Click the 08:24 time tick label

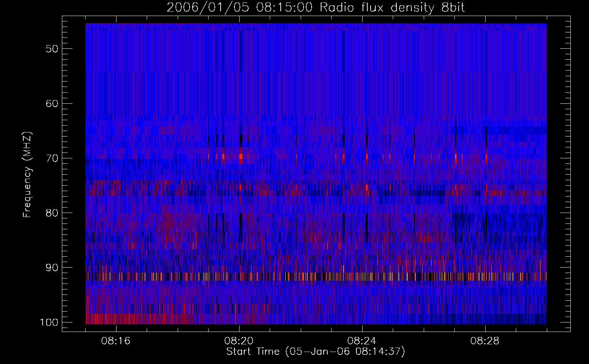[362, 341]
